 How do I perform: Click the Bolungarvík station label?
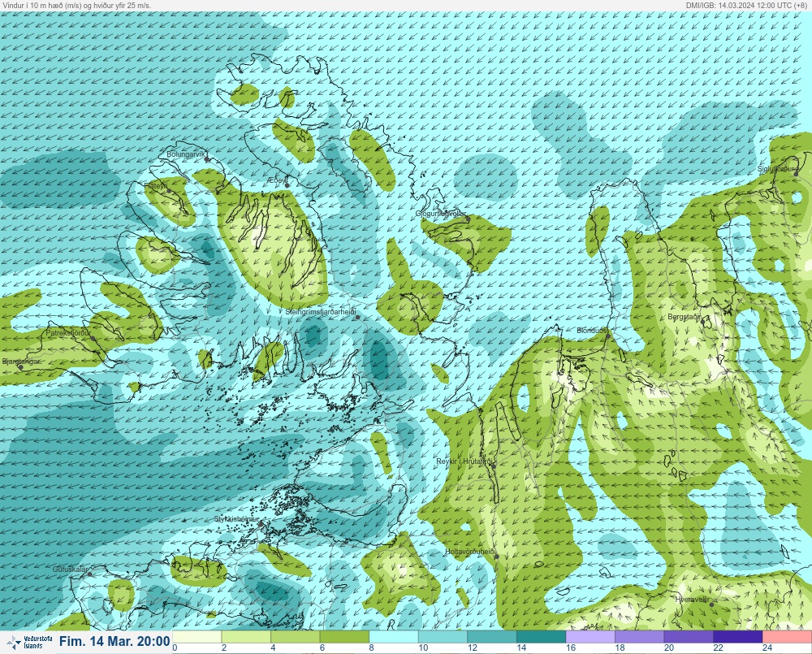tap(186, 154)
